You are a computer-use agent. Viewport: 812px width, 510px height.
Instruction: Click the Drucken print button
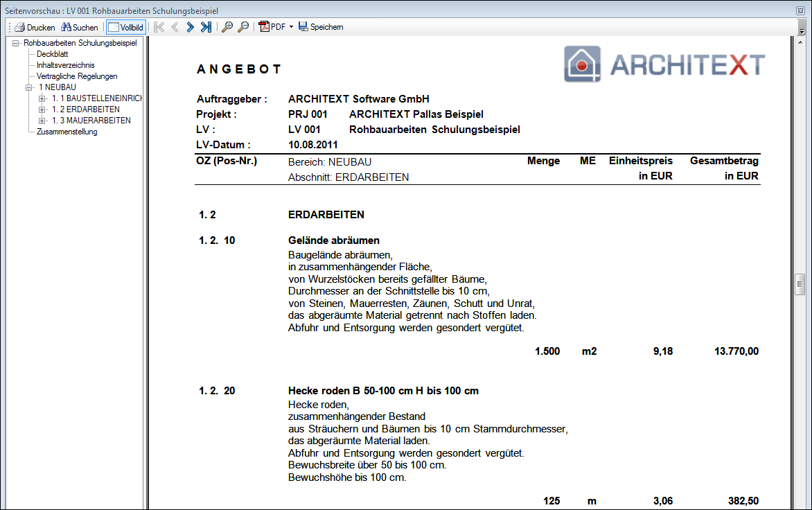pyautogui.click(x=35, y=27)
